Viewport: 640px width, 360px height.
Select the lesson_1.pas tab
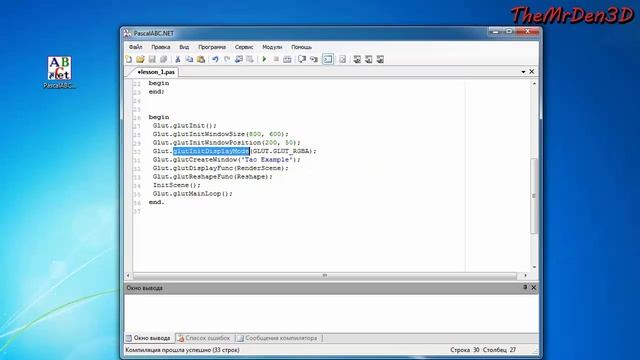tap(156, 72)
